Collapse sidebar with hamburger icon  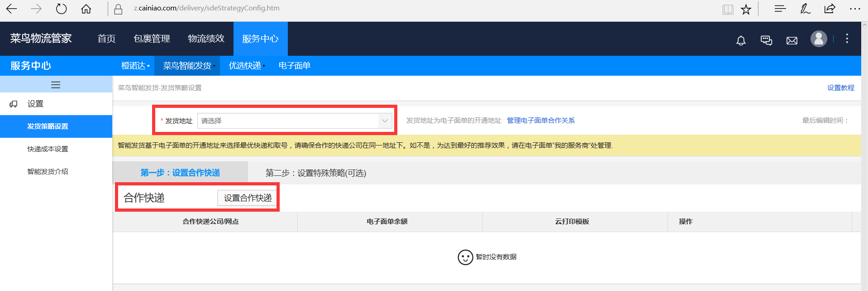[x=56, y=85]
